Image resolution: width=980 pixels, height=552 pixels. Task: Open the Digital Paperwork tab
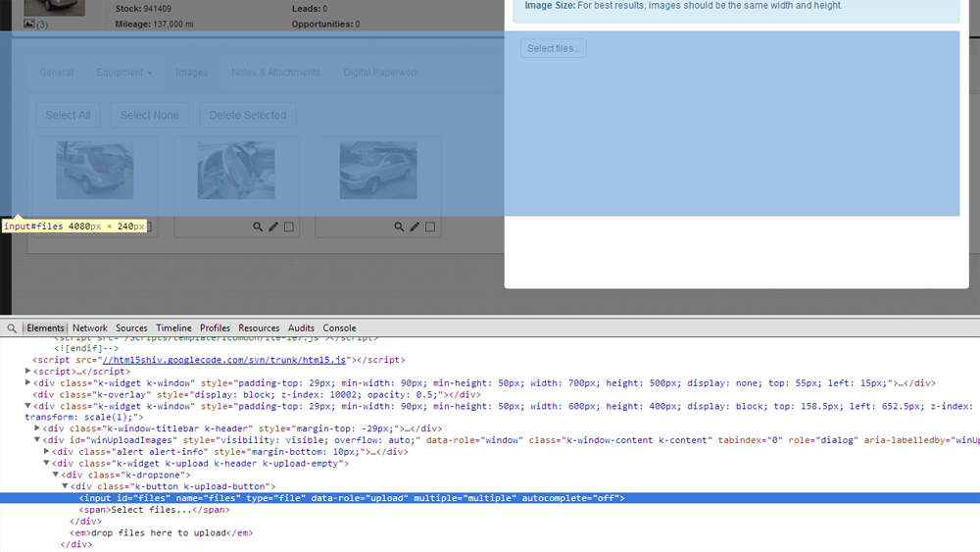pos(381,73)
